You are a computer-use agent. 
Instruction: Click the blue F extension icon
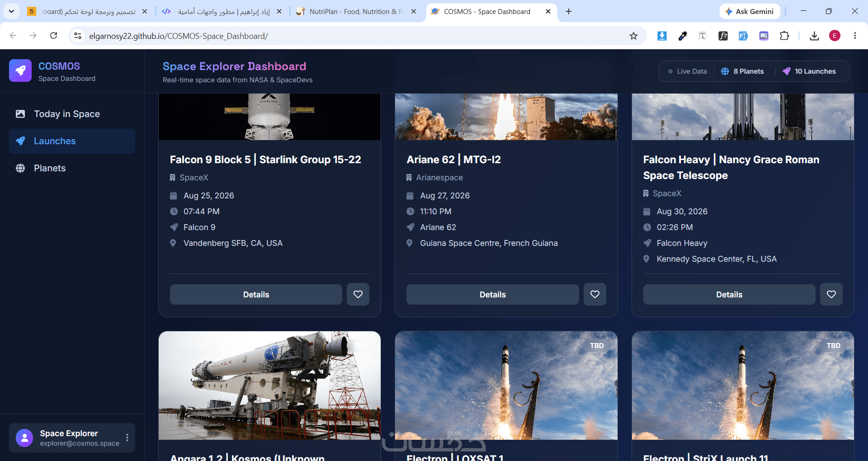tap(743, 36)
